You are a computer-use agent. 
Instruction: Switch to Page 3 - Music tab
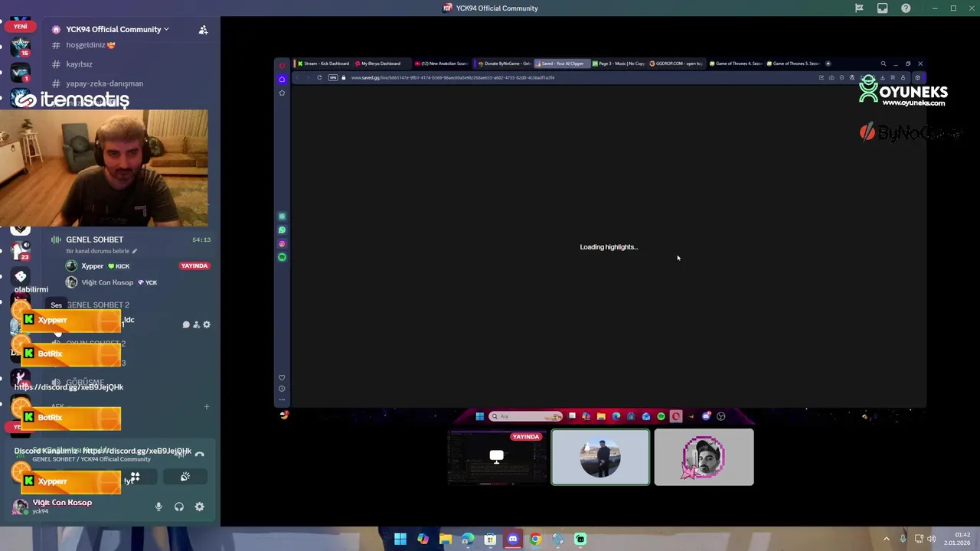coord(619,64)
